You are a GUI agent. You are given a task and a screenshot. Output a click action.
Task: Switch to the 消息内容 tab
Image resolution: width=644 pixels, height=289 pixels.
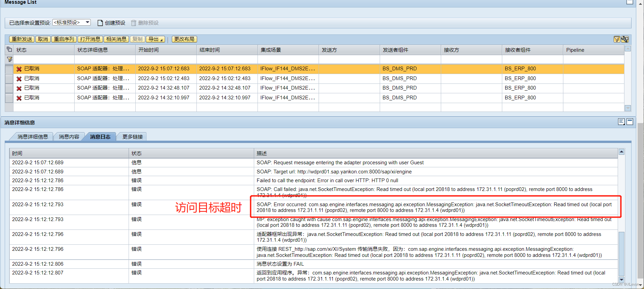[69, 137]
